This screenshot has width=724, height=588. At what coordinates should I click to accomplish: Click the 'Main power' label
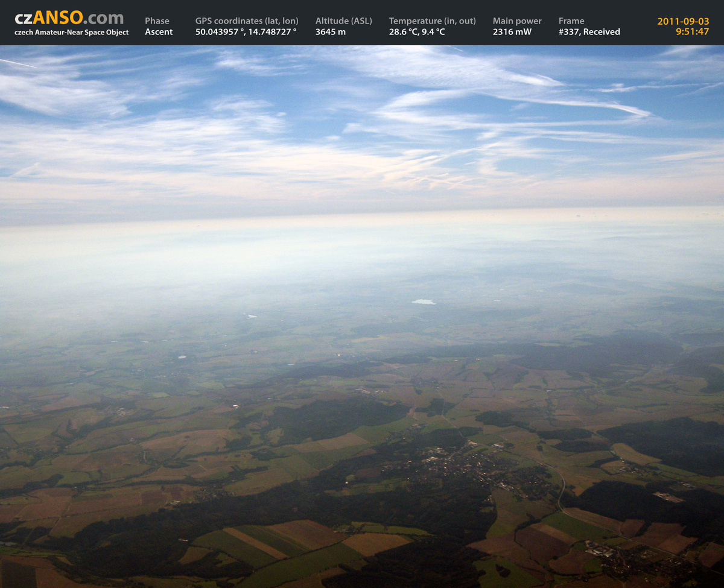517,21
